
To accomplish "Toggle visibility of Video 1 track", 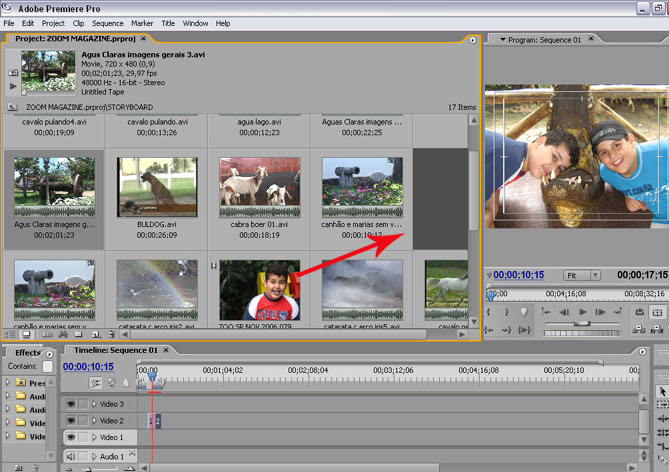I will click(x=70, y=438).
